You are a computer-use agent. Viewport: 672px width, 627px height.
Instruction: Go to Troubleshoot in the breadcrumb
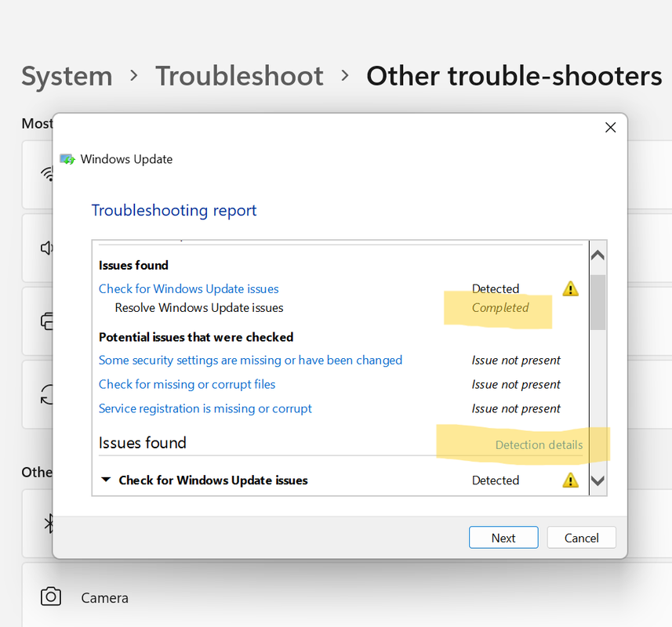click(x=239, y=76)
